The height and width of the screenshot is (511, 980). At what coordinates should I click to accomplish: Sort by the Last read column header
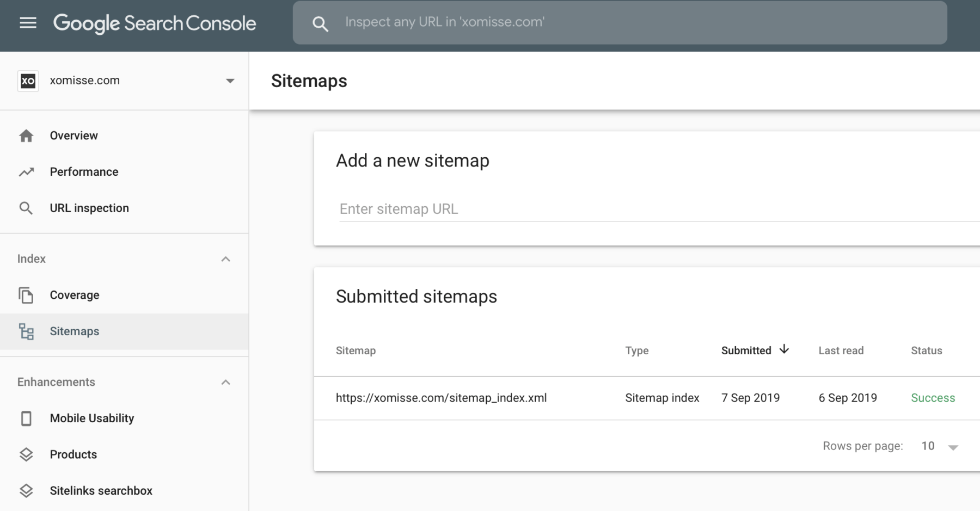(x=841, y=350)
